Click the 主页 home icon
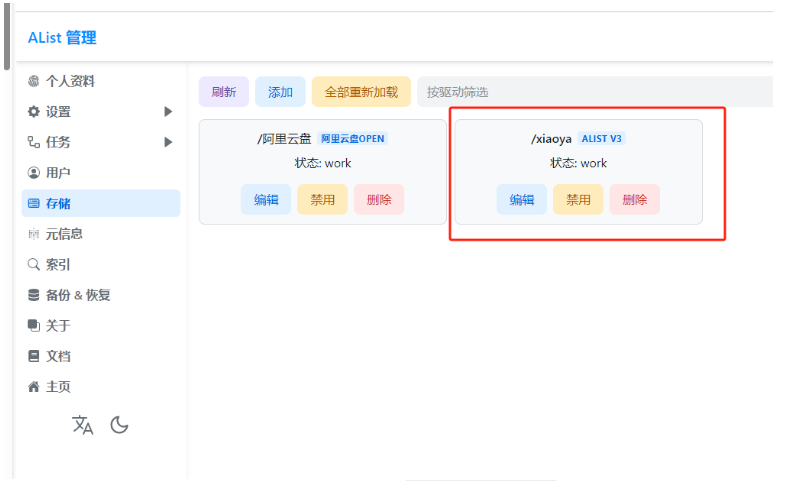The height and width of the screenshot is (481, 786). pos(34,387)
